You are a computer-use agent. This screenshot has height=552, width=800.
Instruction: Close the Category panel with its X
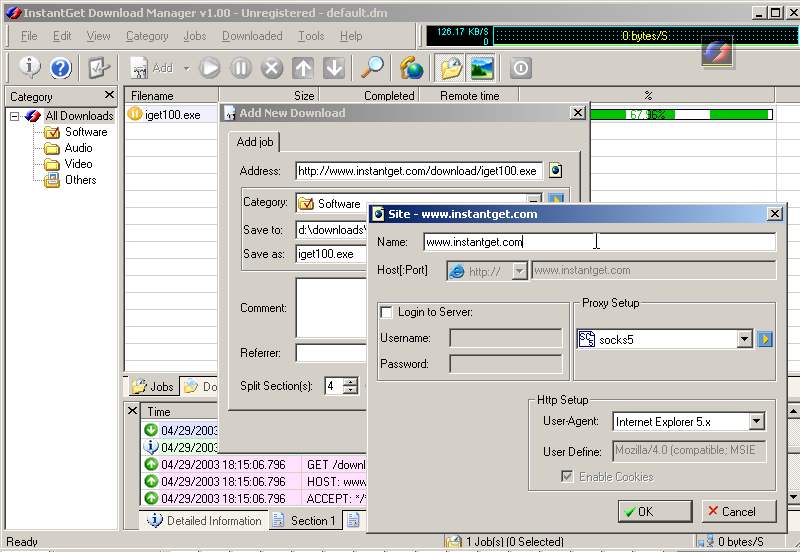point(109,95)
